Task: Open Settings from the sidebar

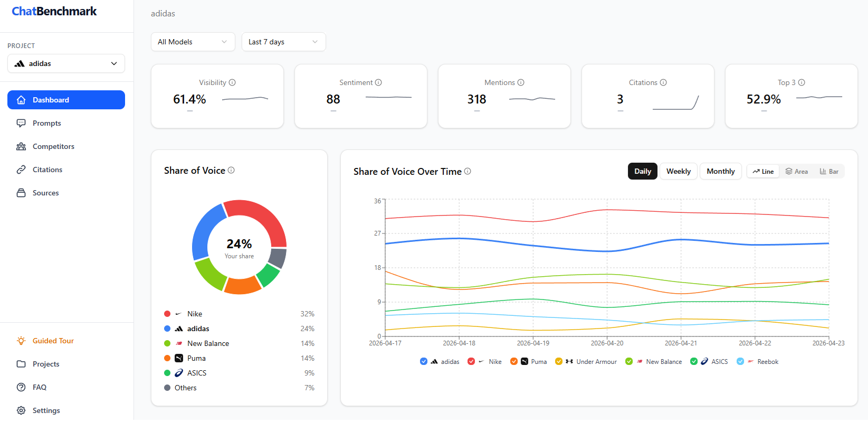Action: [66, 410]
